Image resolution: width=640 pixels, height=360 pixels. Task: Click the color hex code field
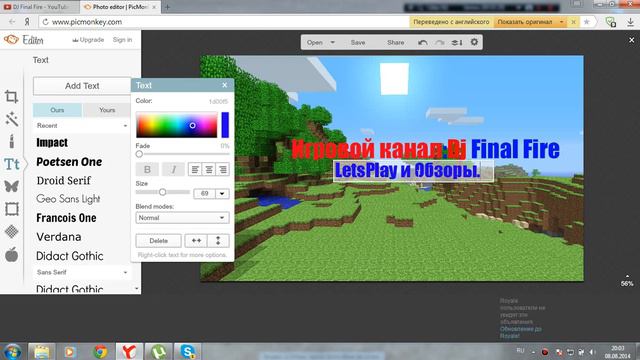[x=218, y=101]
